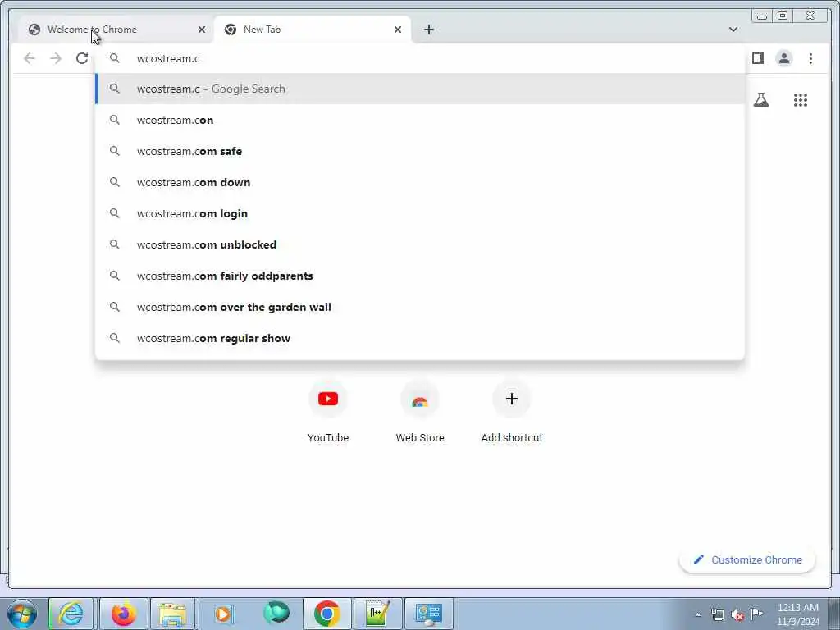Select 'wcostream.com fairly oddparents' suggestion
The width and height of the screenshot is (840, 630).
point(420,276)
